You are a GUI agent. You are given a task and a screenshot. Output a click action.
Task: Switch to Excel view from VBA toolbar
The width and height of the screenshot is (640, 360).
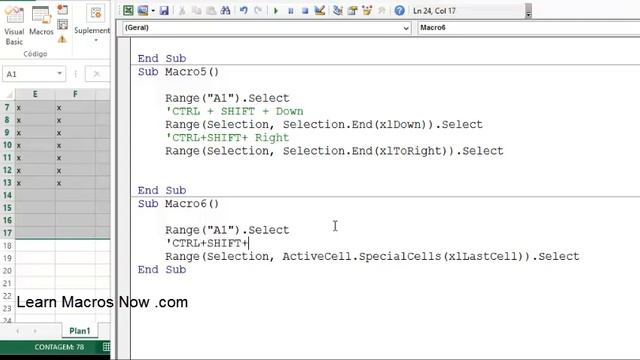click(x=128, y=11)
